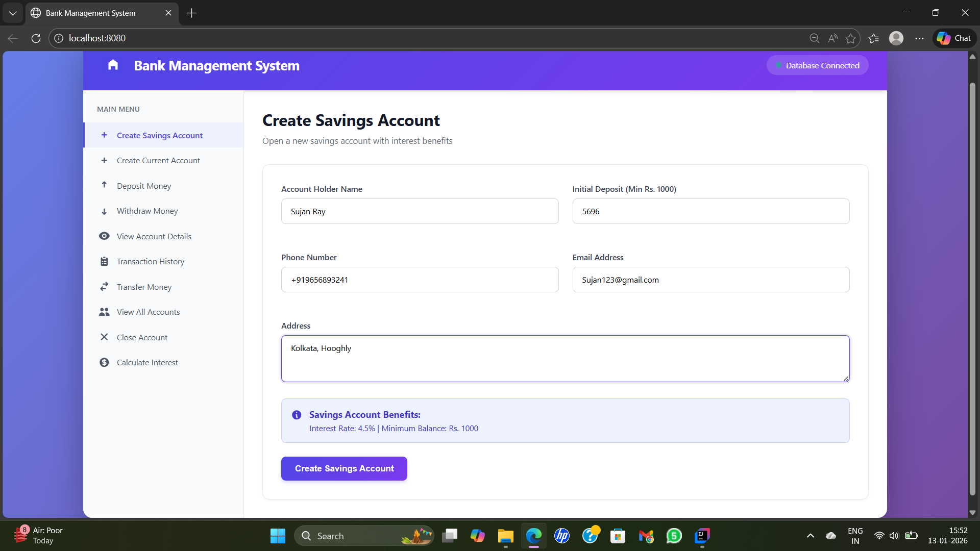This screenshot has height=551, width=980.
Task: Select Withdraw Money from main menu
Action: 147,211
